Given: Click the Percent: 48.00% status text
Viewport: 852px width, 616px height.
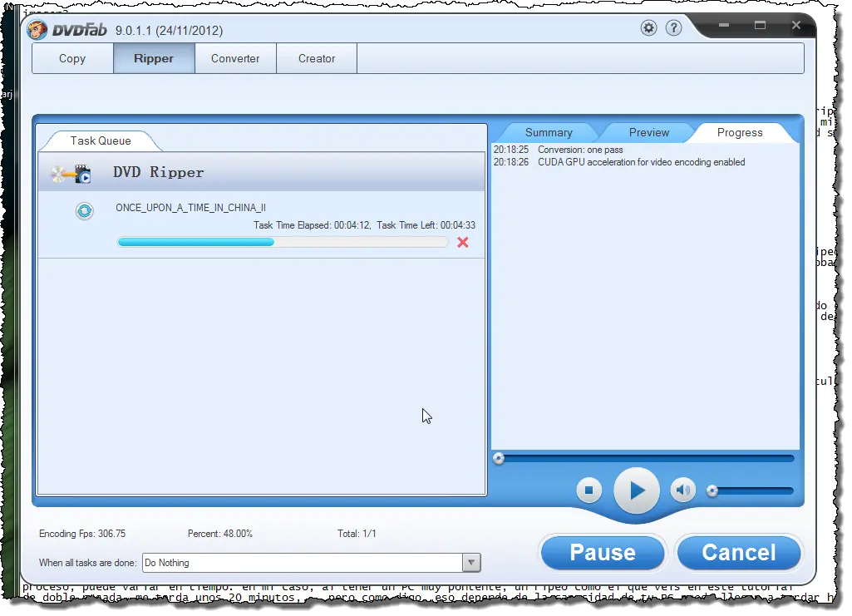Looking at the screenshot, I should point(220,534).
